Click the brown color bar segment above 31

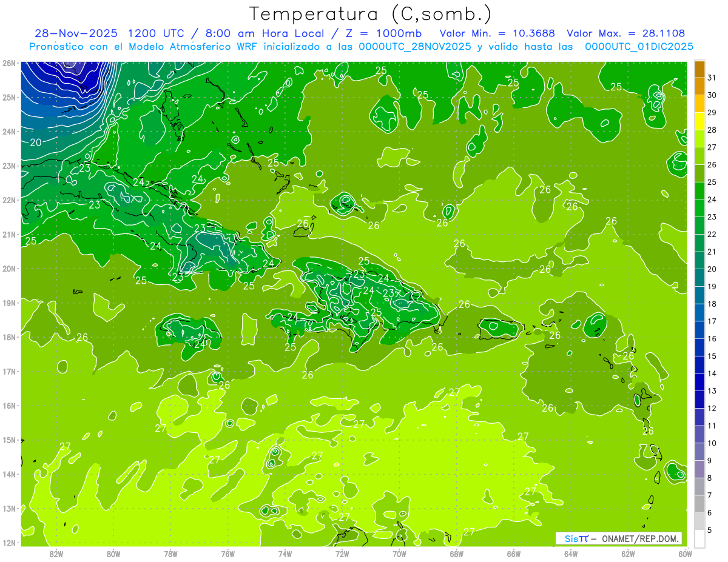coord(699,69)
